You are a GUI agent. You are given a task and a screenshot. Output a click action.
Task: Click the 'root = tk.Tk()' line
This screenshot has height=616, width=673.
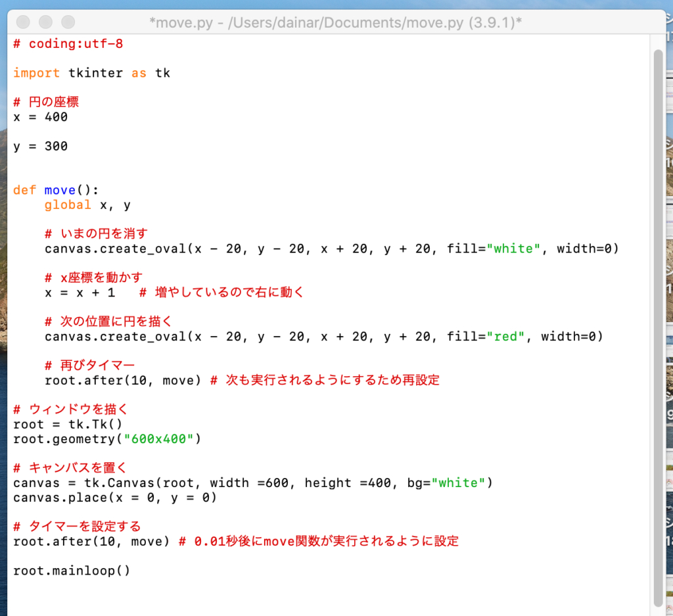pos(68,425)
